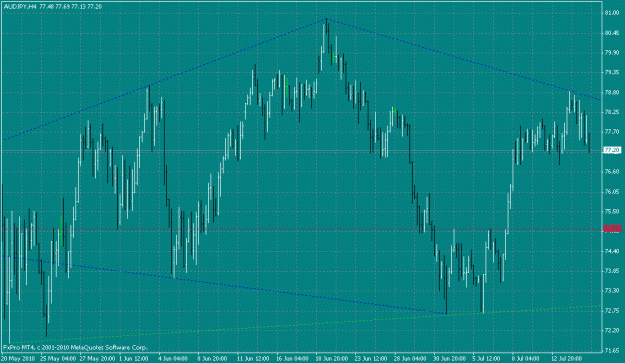Click the 73.30 price axis label
The height and width of the screenshot is (363, 625).
[612, 290]
